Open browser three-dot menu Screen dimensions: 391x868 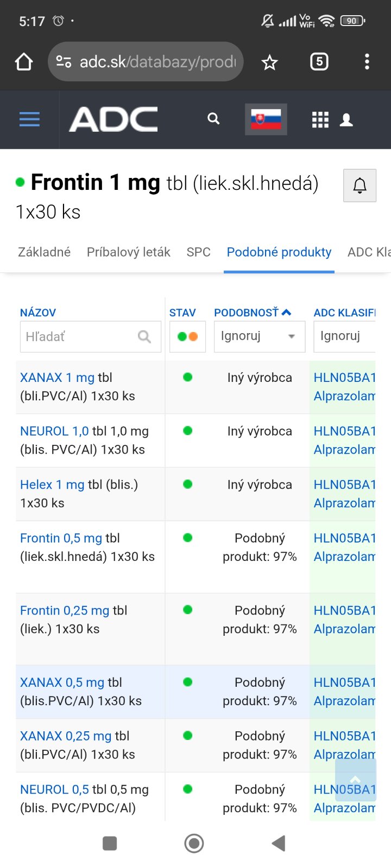click(367, 62)
